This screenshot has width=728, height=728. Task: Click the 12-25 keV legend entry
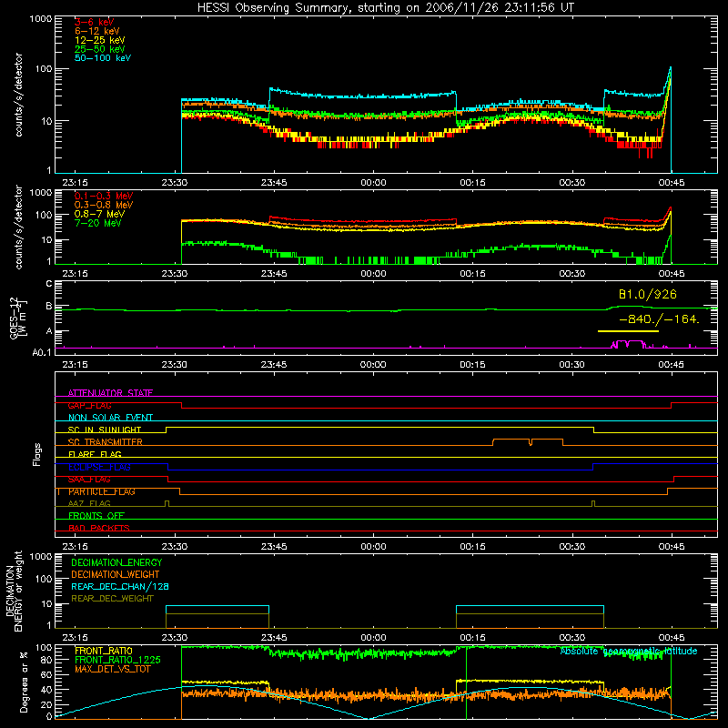pyautogui.click(x=99, y=40)
